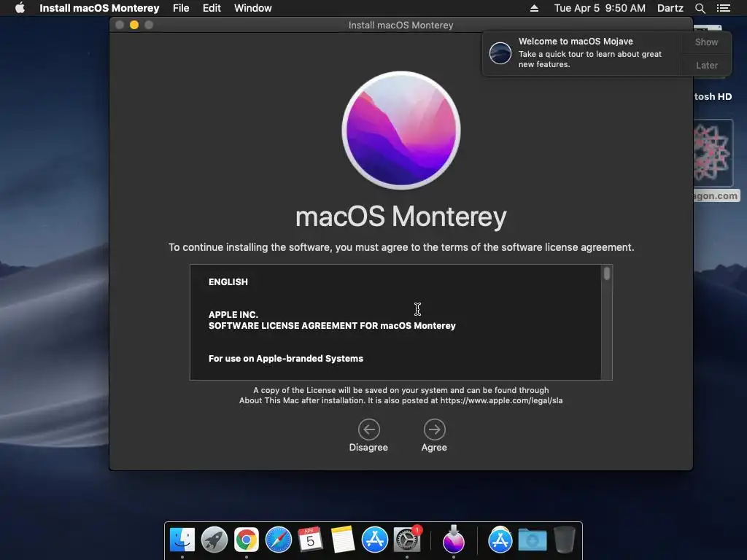Click the Macintosh HD desktop label
747x560 pixels.
pos(713,96)
